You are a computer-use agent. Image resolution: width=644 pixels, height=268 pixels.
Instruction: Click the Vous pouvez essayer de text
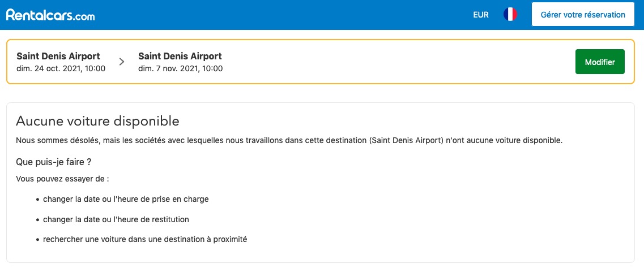coord(62,179)
